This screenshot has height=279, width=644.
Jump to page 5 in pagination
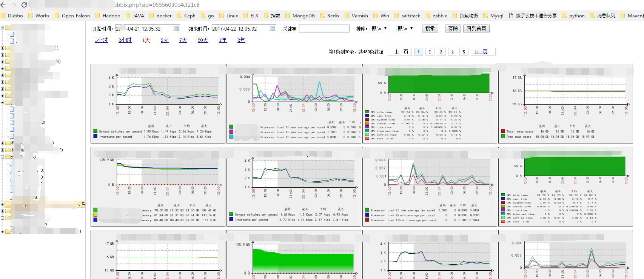[x=464, y=52]
